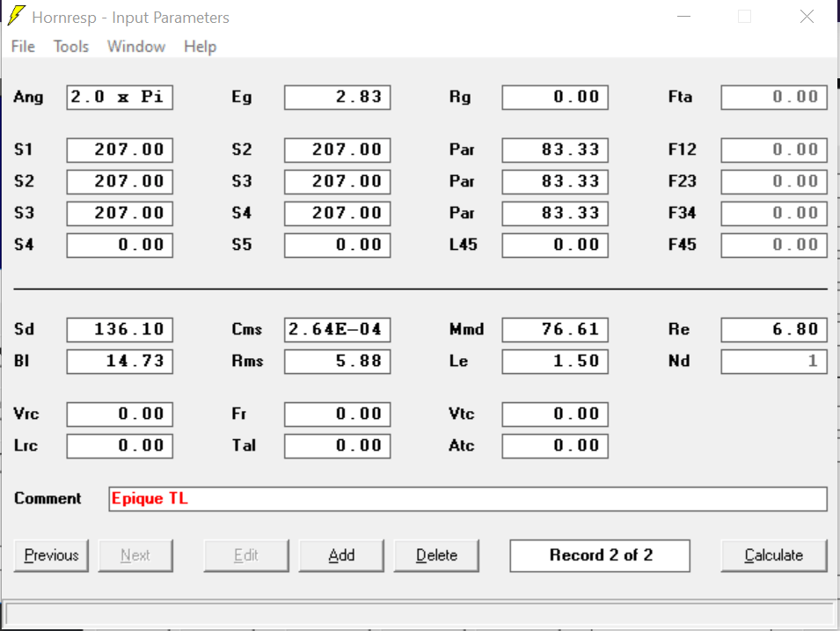Select the Vtc input field
Screen dimensions: 840x631
pyautogui.click(x=555, y=415)
